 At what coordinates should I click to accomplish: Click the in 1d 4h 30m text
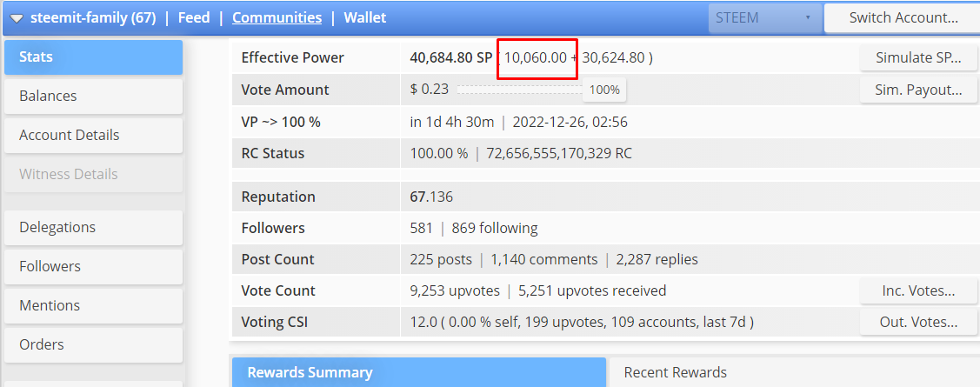click(x=452, y=122)
